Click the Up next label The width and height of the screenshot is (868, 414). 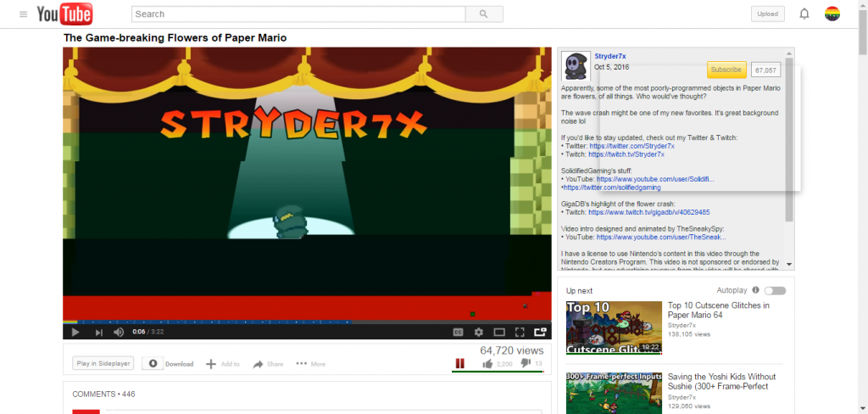pos(579,290)
